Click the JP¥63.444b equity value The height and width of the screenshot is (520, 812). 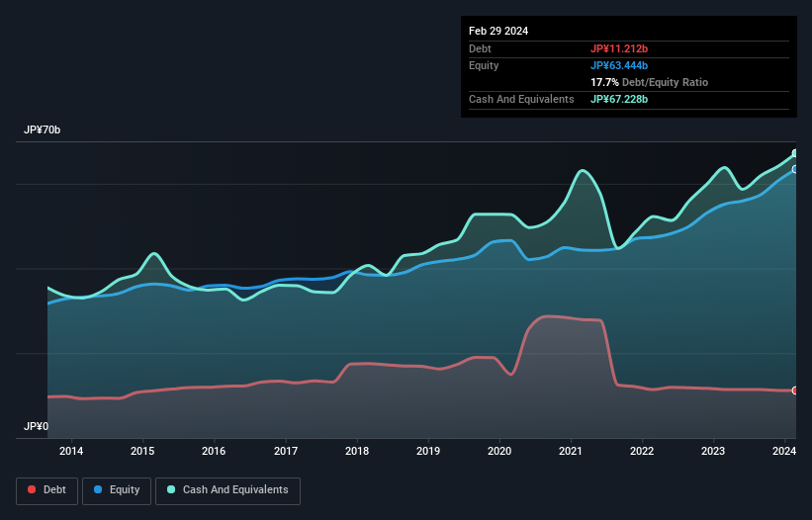coord(619,65)
